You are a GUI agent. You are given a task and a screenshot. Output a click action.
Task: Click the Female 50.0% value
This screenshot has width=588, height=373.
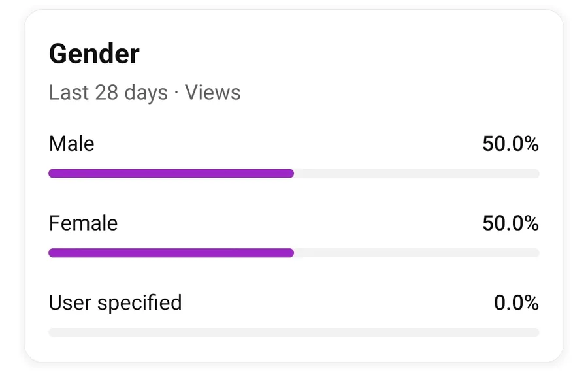pos(510,223)
